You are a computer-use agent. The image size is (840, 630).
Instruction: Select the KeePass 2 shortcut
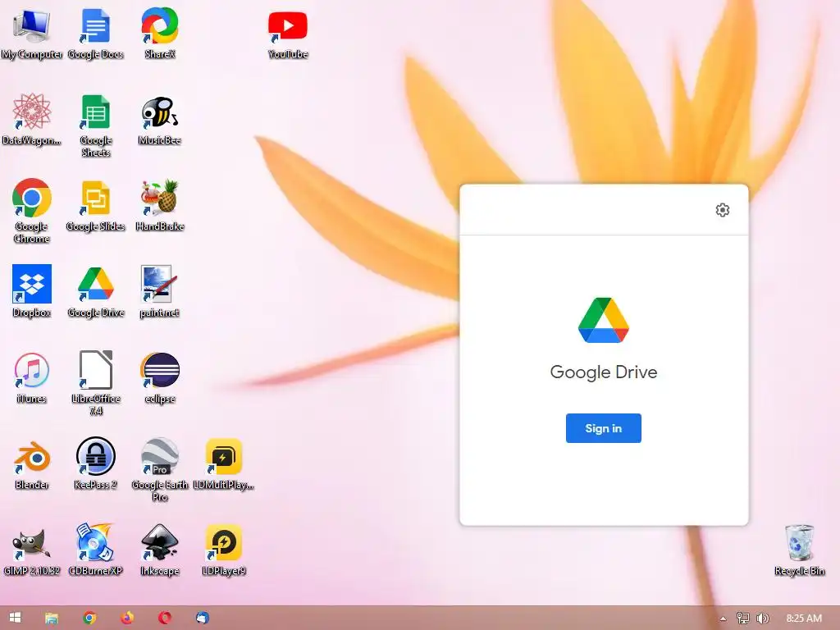click(x=95, y=464)
